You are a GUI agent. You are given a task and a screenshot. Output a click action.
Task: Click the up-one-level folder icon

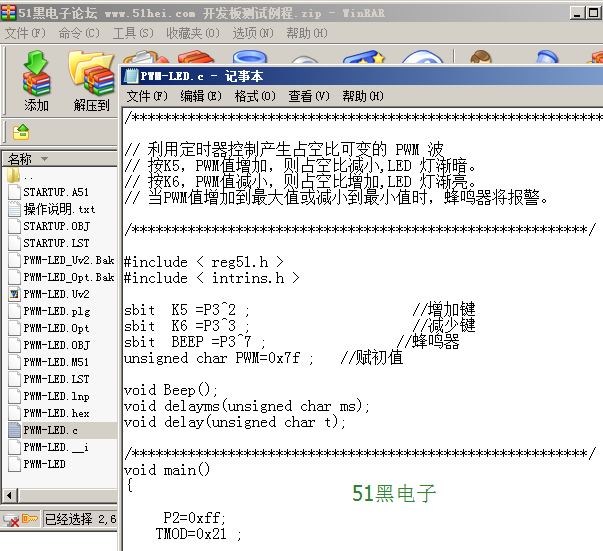[21, 132]
